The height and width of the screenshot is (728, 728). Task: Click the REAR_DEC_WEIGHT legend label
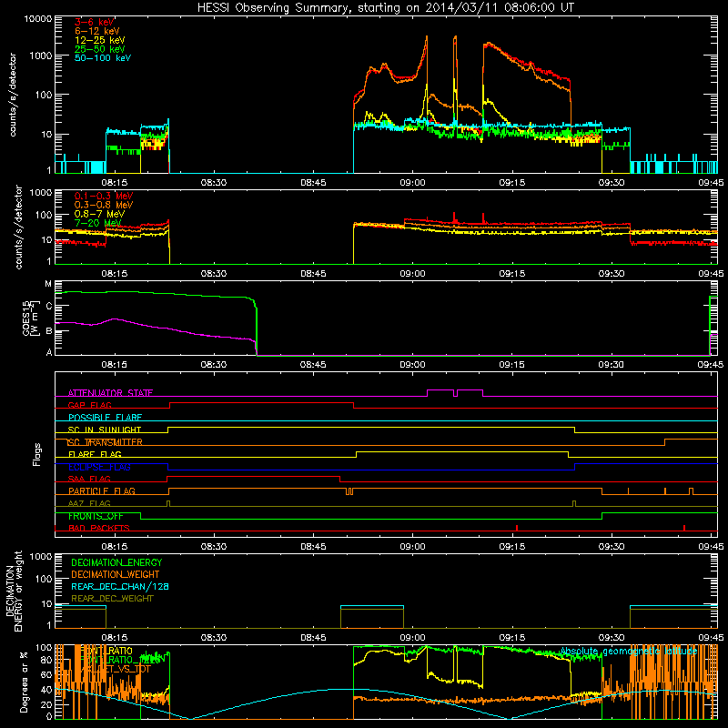pos(112,599)
